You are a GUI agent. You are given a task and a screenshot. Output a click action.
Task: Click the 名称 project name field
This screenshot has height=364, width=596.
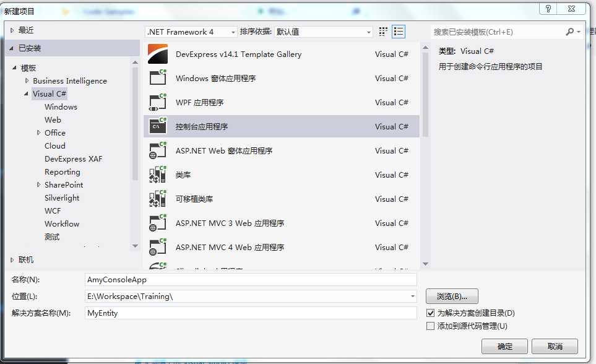click(x=251, y=280)
